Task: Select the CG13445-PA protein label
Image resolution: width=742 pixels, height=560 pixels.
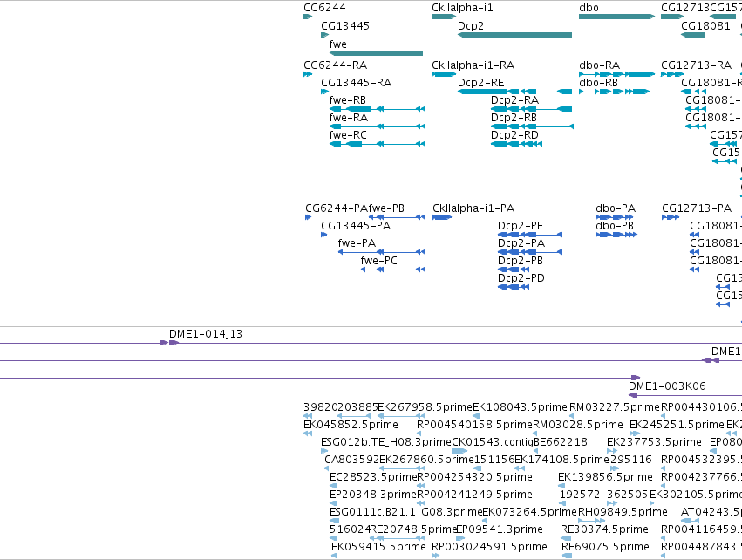Action: (x=356, y=226)
